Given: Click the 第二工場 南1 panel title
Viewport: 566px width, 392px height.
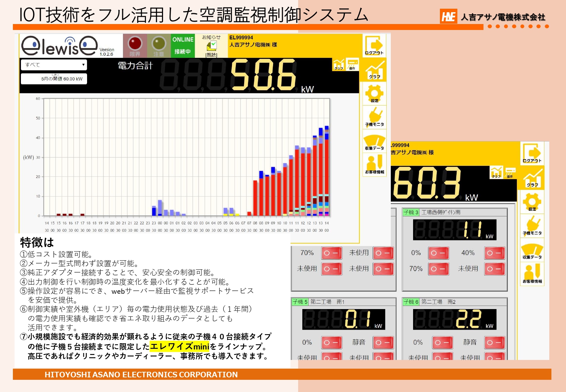Looking at the screenshot, I should pyautogui.click(x=327, y=302).
